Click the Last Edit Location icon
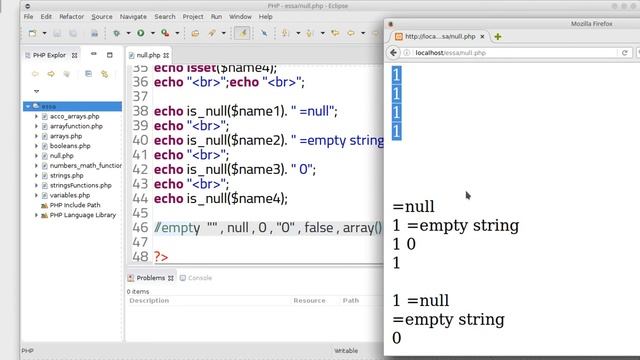 [335, 33]
